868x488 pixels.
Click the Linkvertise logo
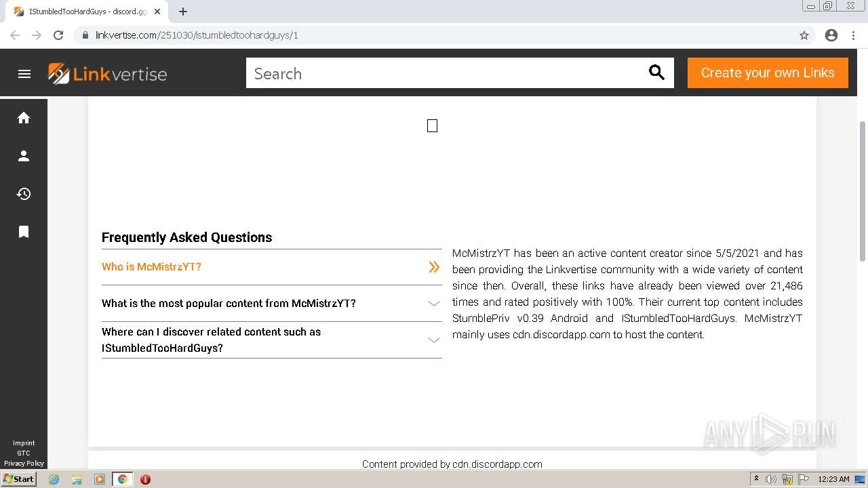(107, 73)
